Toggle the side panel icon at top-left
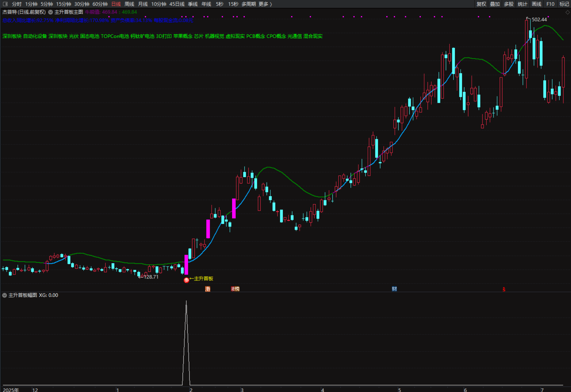571x392 pixels. [x=5, y=4]
